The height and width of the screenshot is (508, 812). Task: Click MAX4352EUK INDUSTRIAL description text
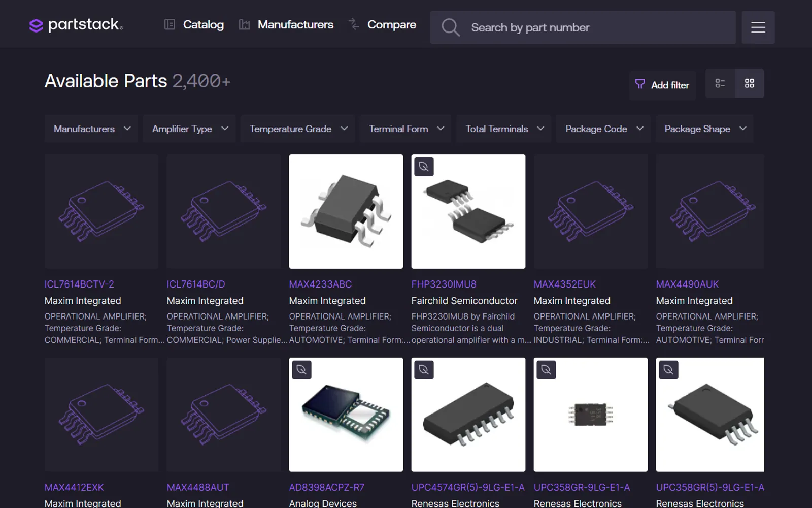coord(591,328)
